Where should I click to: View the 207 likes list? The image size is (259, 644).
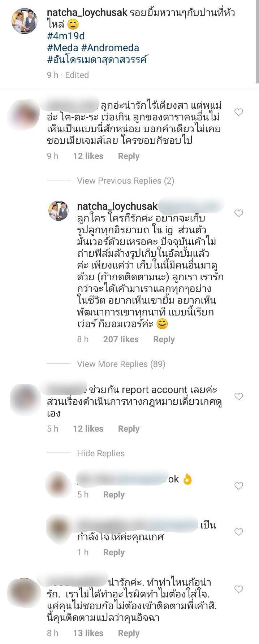pos(121,339)
